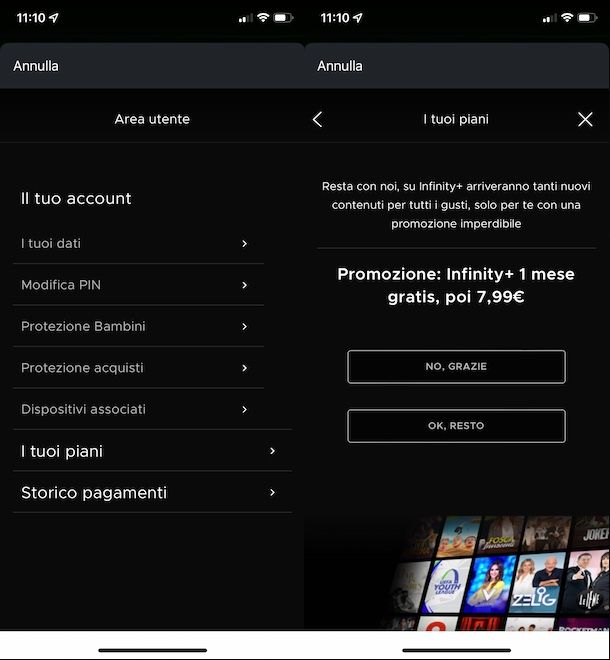
Task: Open Modifica PIN settings
Action: [x=139, y=285]
